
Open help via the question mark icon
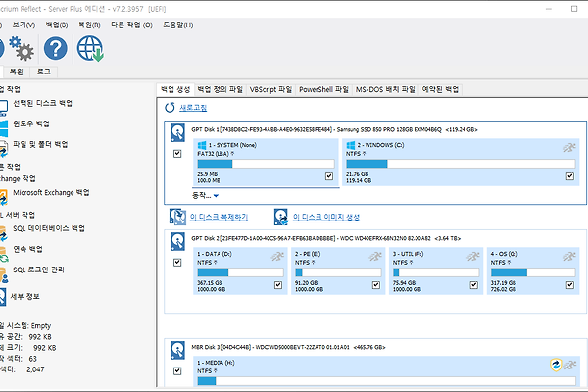(x=56, y=48)
